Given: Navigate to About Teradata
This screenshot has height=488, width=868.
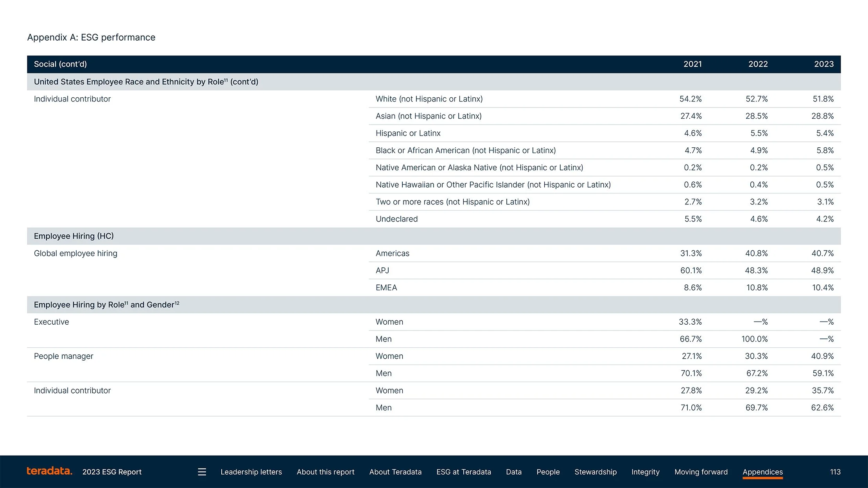Looking at the screenshot, I should pyautogui.click(x=395, y=472).
